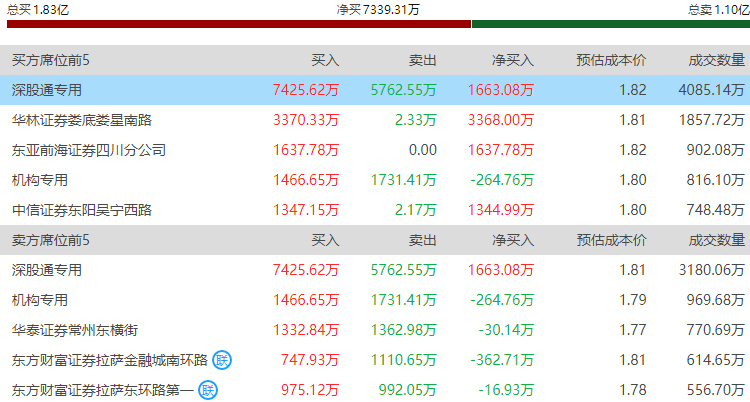Click the 1.79 estimated cost price
This screenshot has width=750, height=402.
click(x=633, y=300)
